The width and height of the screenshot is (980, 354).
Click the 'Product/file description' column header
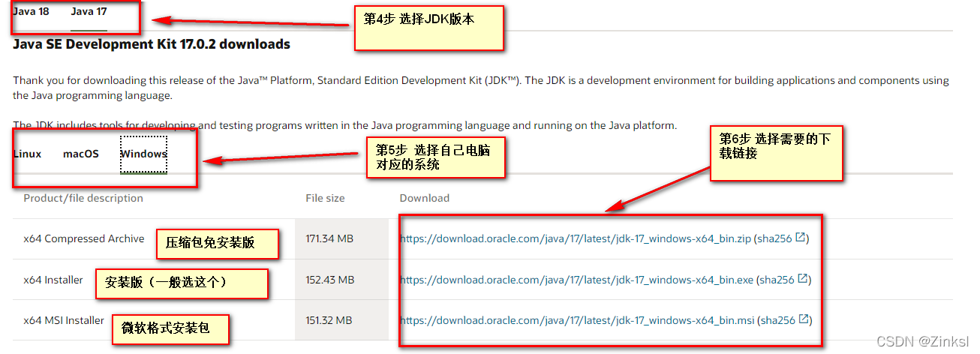coord(83,198)
